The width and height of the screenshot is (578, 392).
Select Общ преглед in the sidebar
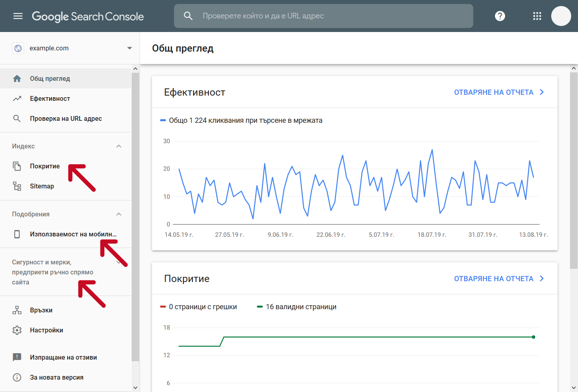point(66,78)
